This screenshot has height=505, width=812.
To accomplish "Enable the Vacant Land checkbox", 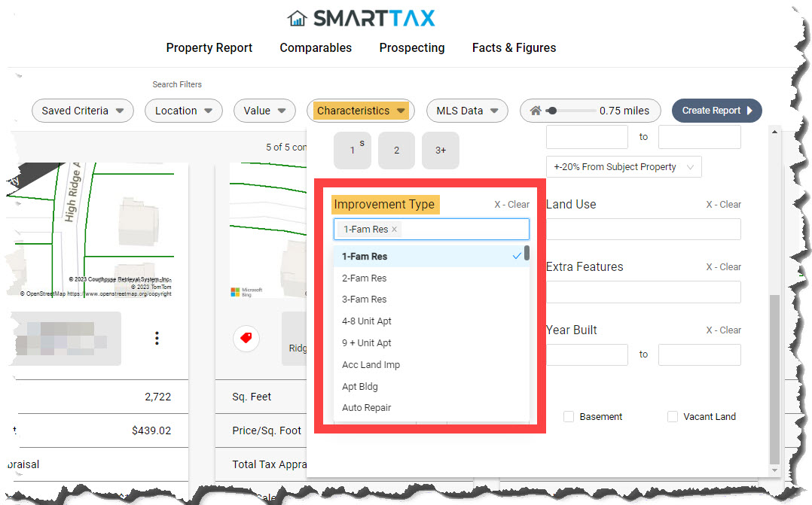I will pos(672,416).
